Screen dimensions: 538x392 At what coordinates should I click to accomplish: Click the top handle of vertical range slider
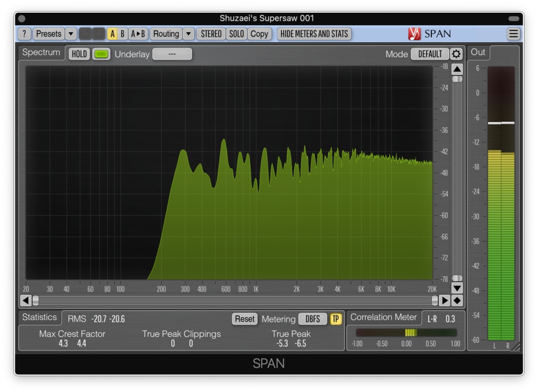(457, 79)
